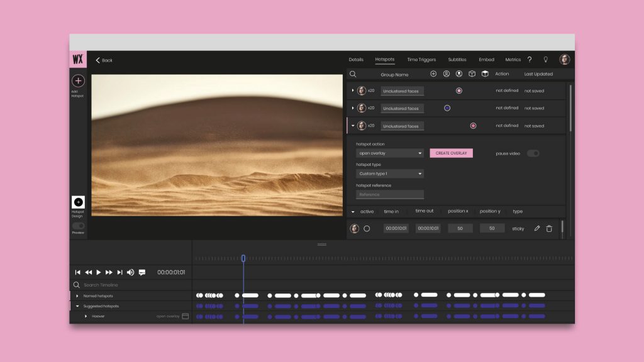Click the hotspot reference input field
This screenshot has height=362, width=644.
[389, 195]
